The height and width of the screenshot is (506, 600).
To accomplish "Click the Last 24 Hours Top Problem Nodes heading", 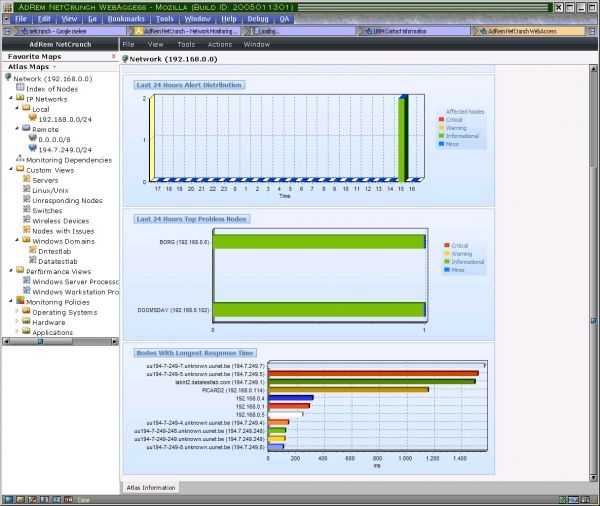I will pos(191,219).
